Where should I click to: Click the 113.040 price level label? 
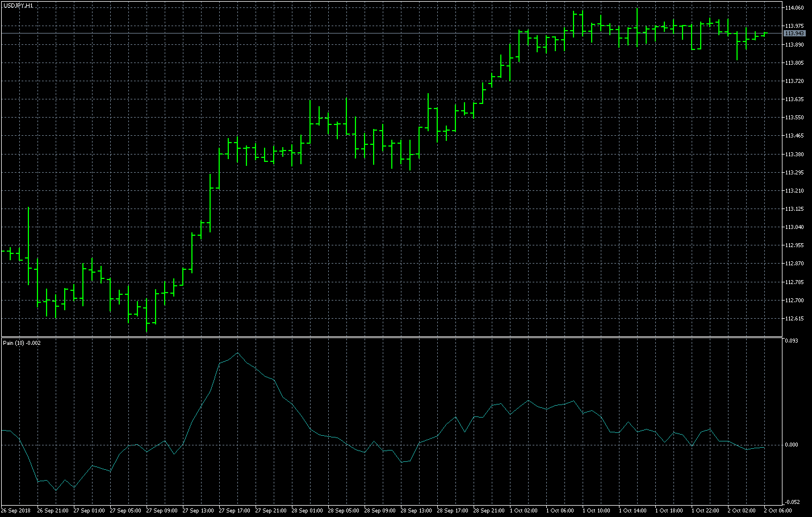tap(794, 227)
